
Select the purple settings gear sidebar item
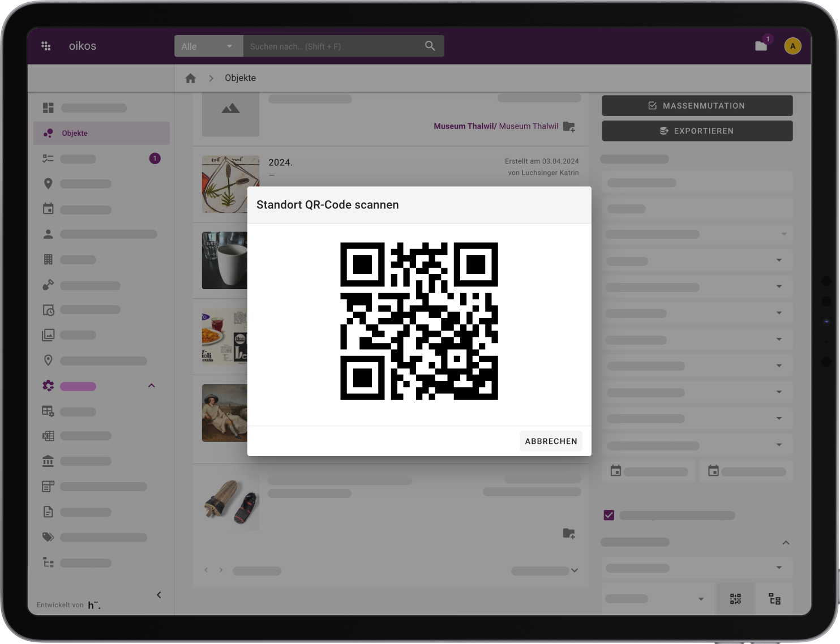[x=48, y=386]
